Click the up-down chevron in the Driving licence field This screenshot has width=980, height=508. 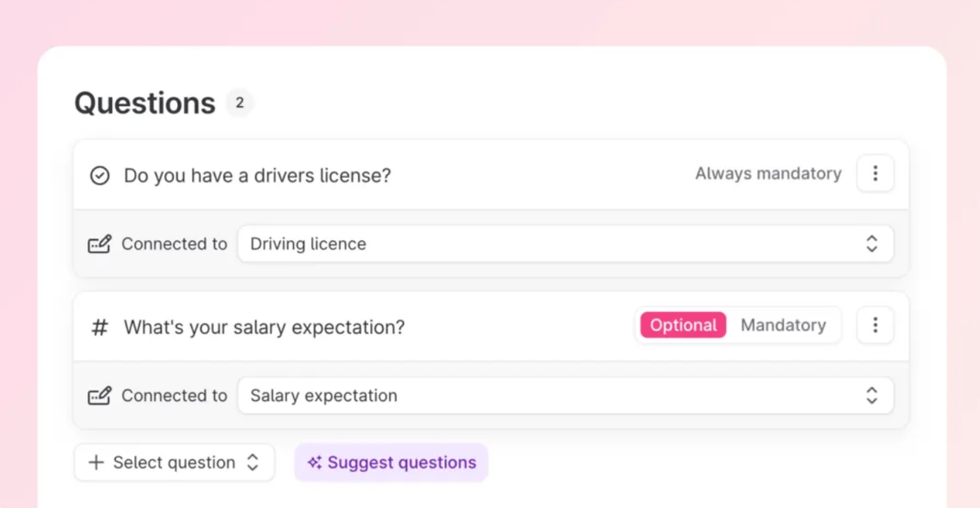coord(871,244)
